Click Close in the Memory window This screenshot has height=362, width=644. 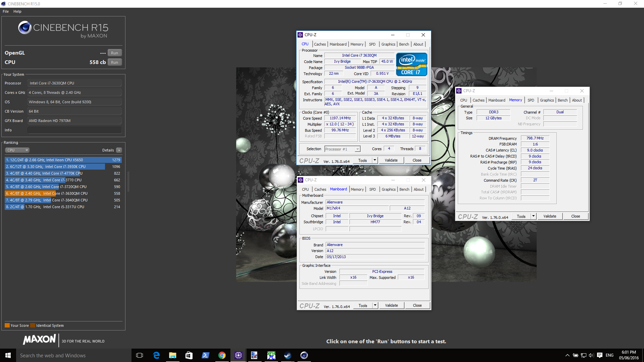(576, 216)
